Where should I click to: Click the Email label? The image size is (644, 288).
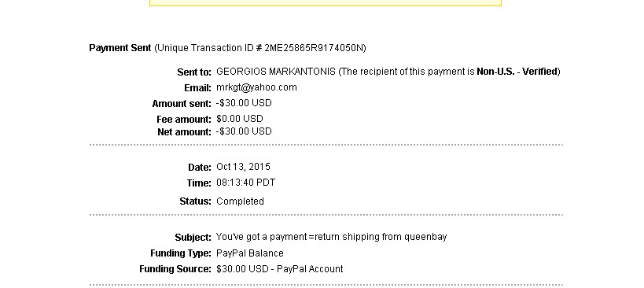point(197,88)
